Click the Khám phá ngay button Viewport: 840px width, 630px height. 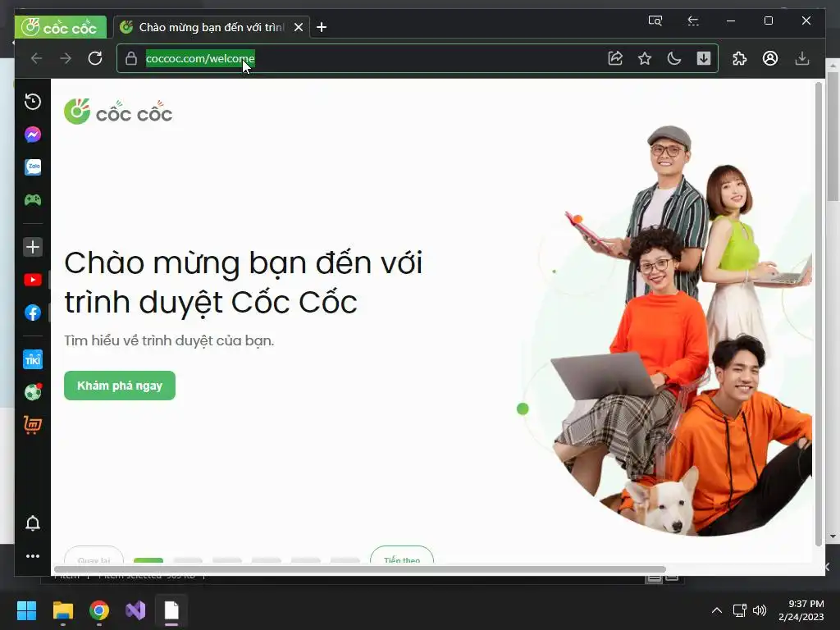coord(120,386)
